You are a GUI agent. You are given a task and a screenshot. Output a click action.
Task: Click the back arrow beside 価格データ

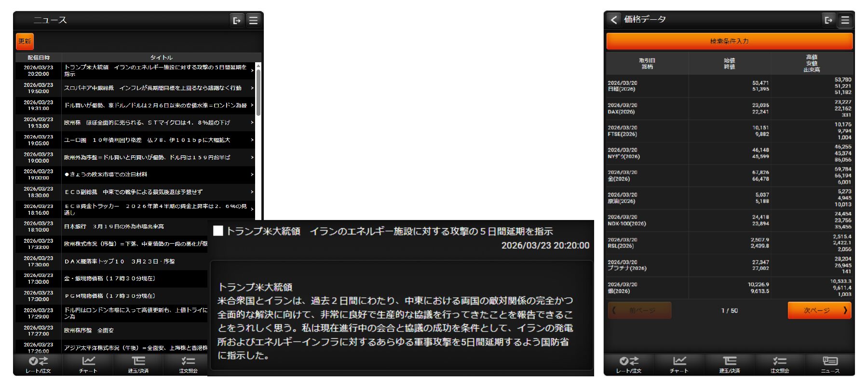tap(613, 19)
